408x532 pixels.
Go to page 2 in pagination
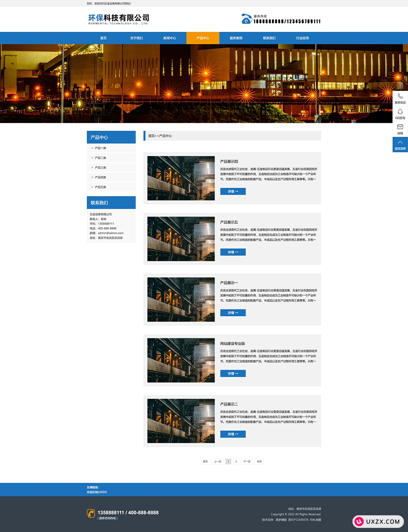pyautogui.click(x=236, y=461)
